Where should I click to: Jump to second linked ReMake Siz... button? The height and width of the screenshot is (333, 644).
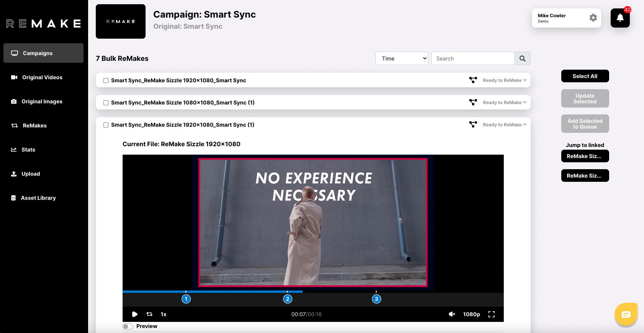[x=585, y=176]
